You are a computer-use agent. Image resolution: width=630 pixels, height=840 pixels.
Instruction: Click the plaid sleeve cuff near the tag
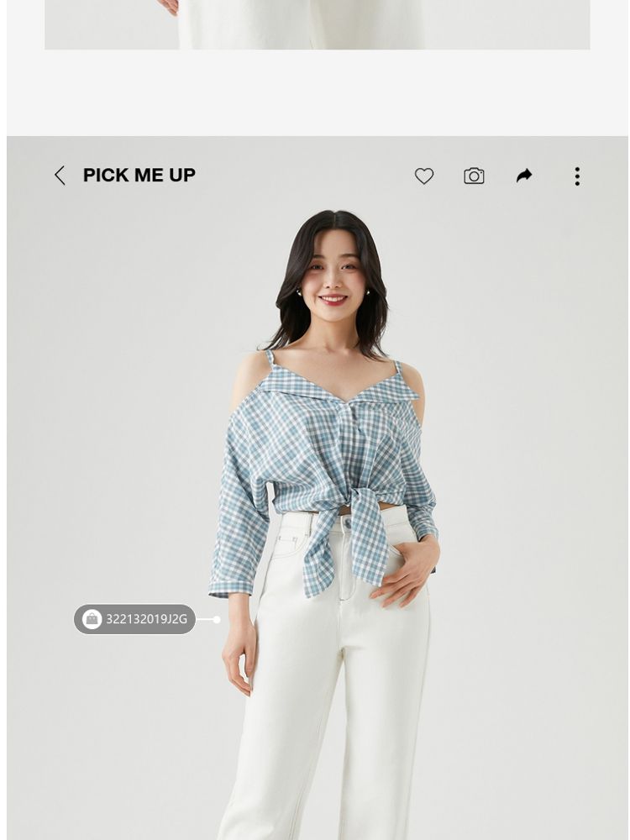click(x=230, y=588)
